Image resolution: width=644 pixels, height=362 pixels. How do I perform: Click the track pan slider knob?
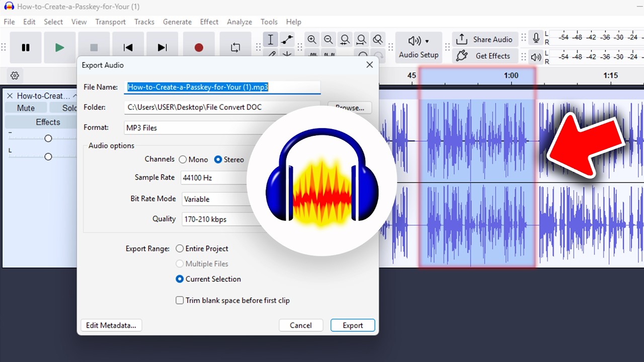point(48,157)
